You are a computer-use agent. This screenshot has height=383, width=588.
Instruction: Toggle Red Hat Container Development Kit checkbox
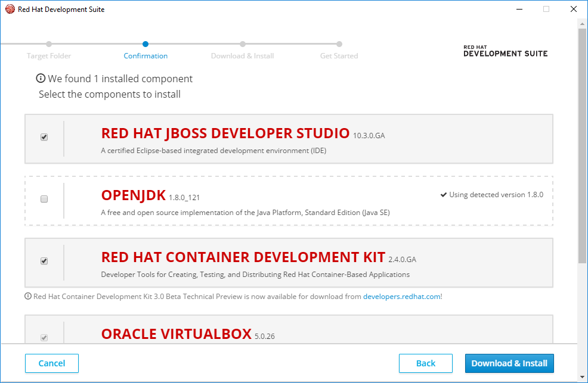pyautogui.click(x=44, y=261)
